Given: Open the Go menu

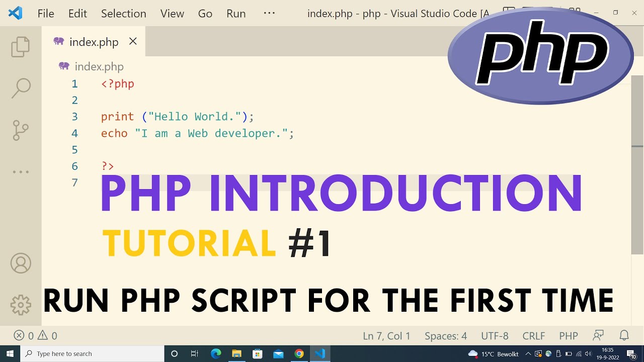Looking at the screenshot, I should [x=205, y=14].
